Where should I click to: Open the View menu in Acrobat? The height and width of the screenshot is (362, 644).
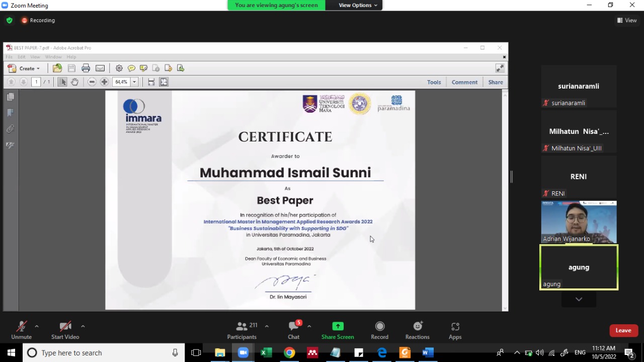pyautogui.click(x=35, y=56)
